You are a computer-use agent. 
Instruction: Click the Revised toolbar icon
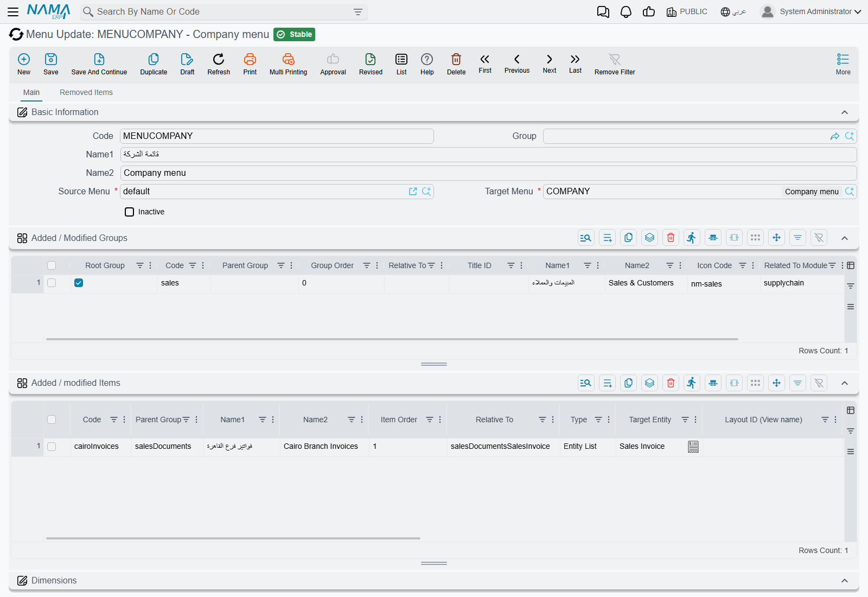point(371,59)
